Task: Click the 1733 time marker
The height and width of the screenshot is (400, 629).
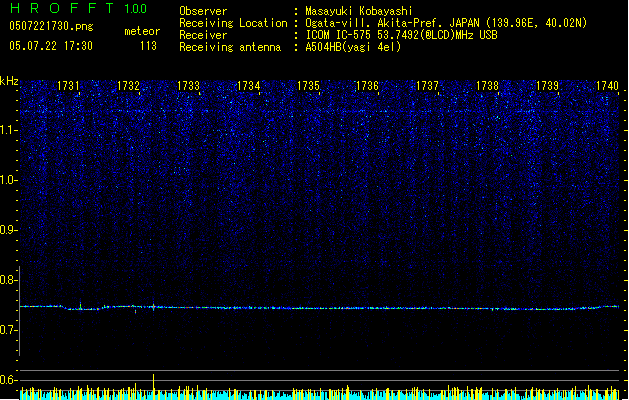Action: pos(188,86)
